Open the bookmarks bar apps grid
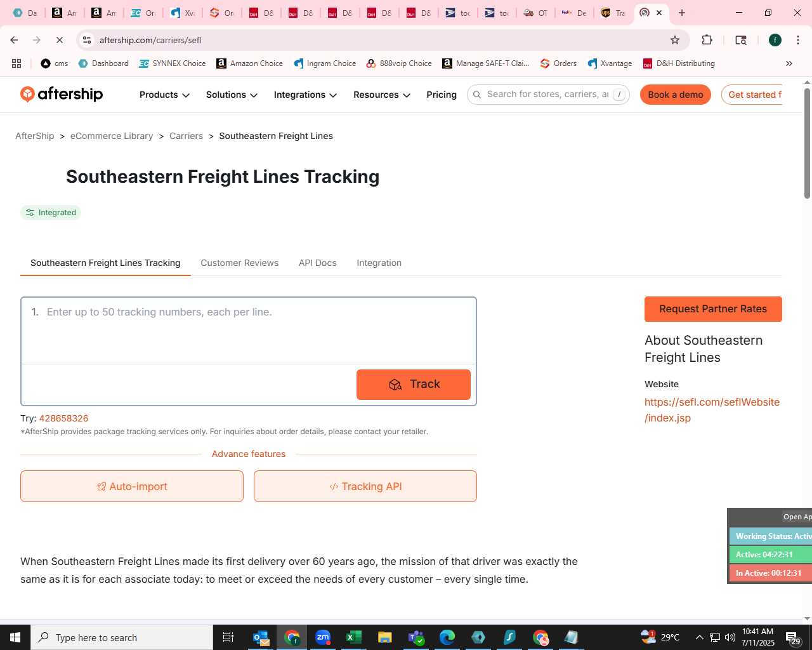 16,63
